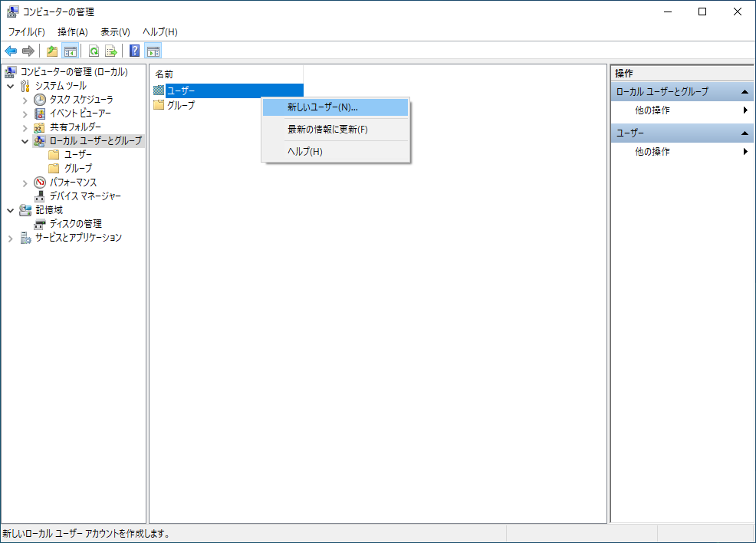Click the ローカル ユーザーとグループ icon in the tree
756x543 pixels.
pos(40,141)
